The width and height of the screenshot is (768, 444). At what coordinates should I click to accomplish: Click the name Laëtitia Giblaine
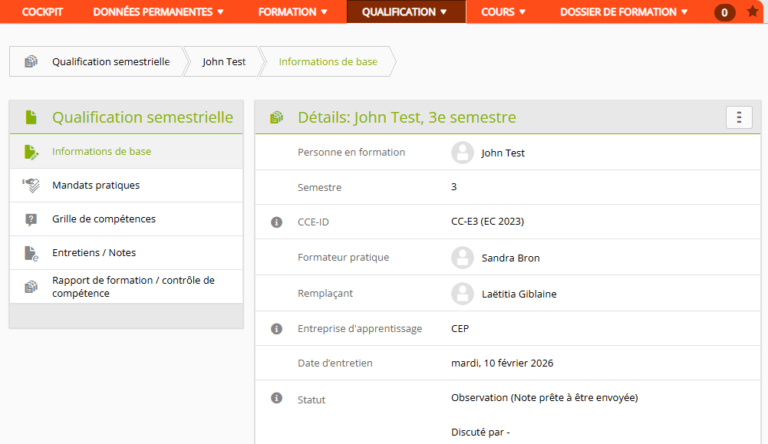[519, 294]
